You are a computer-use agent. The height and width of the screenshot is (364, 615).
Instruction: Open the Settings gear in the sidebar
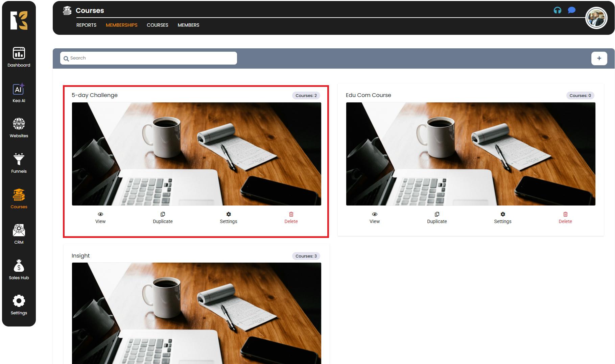[x=19, y=305]
